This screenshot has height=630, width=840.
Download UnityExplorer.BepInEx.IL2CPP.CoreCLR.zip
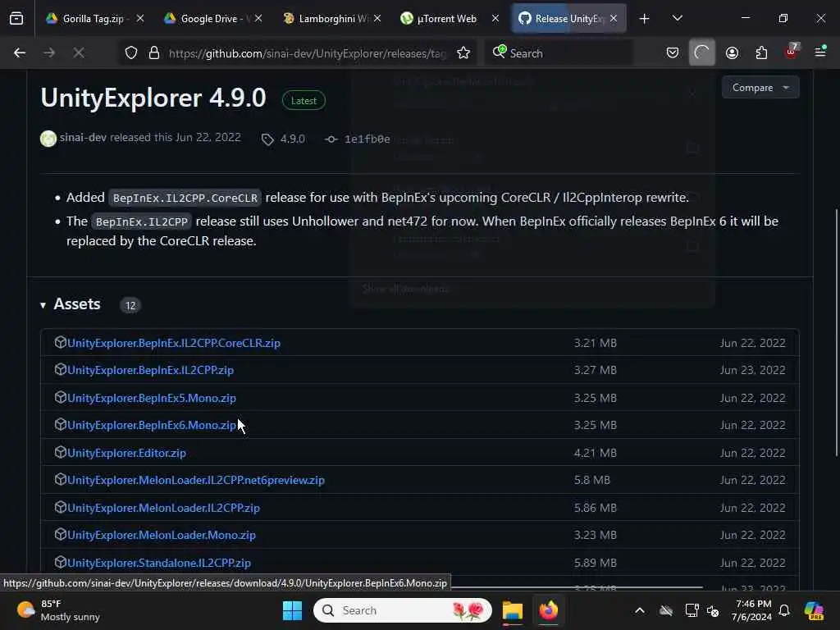(174, 343)
